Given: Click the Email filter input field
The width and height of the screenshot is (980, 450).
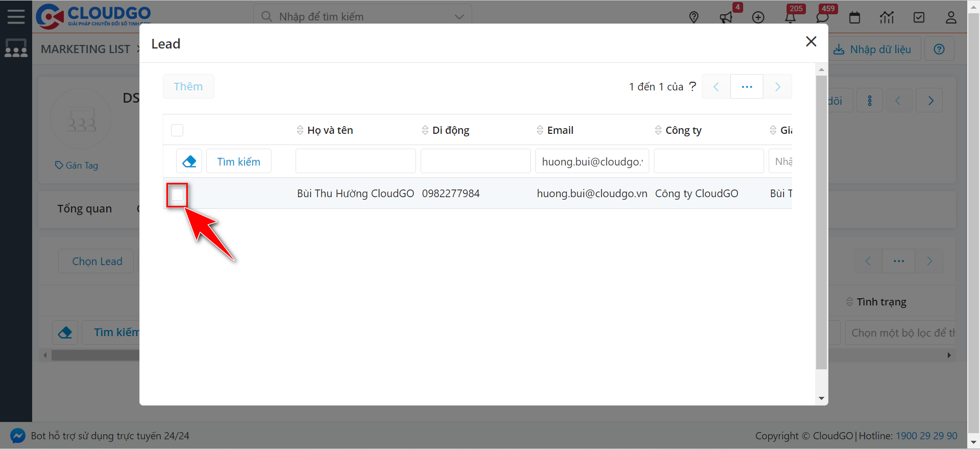Looking at the screenshot, I should click(592, 161).
